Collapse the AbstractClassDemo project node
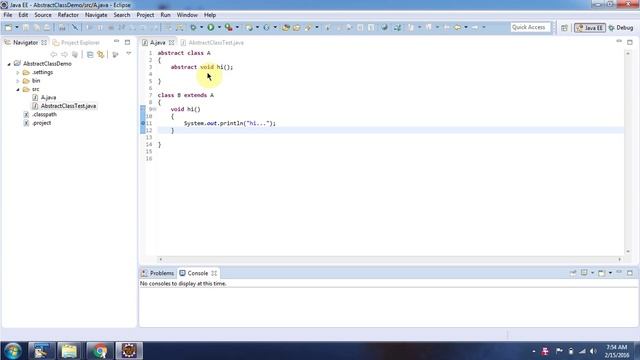The image size is (640, 360). pos(9,64)
